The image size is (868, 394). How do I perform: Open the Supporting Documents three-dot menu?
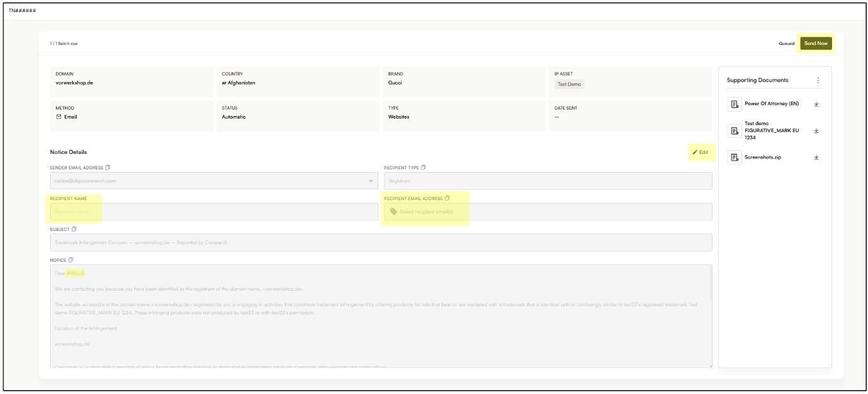(x=818, y=80)
